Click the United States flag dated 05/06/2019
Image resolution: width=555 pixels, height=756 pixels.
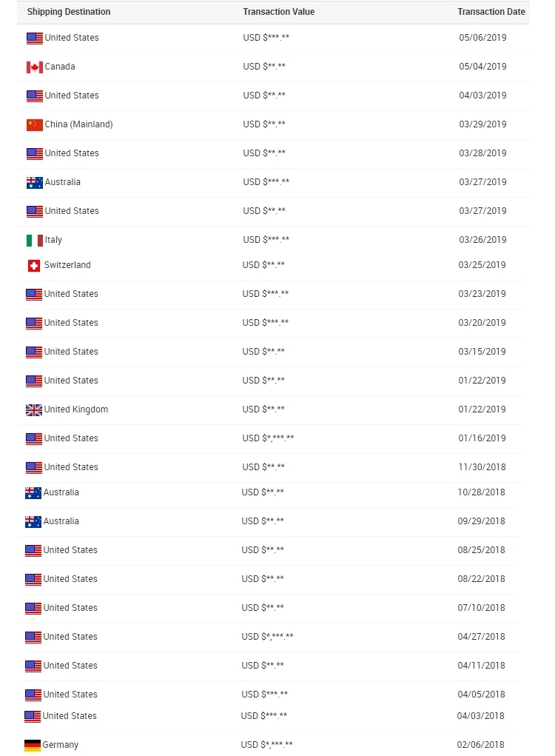(x=34, y=39)
